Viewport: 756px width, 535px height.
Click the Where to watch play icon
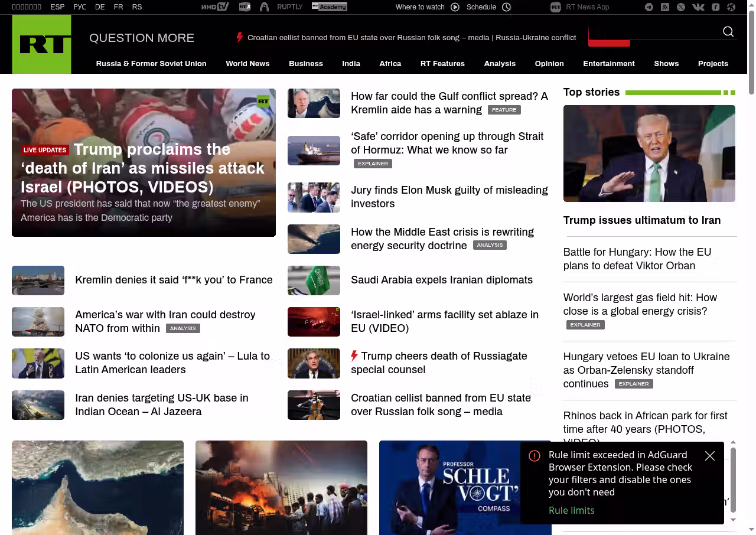[455, 7]
